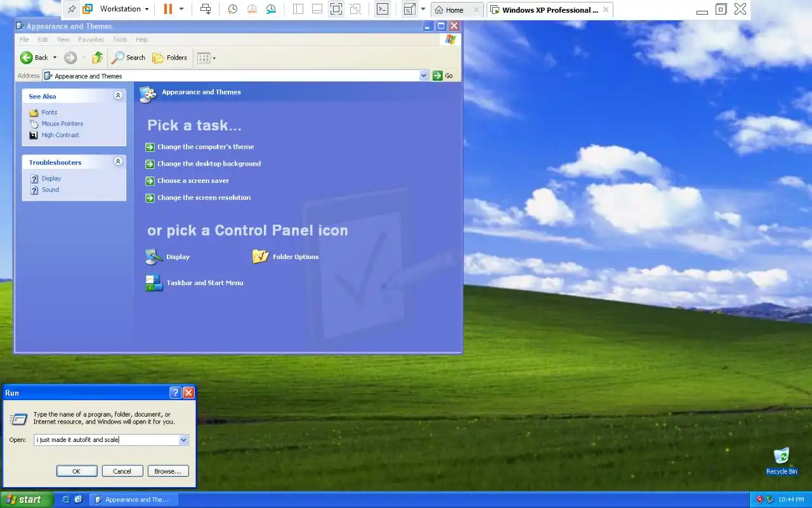Open Taskbar and Start Menu icon
This screenshot has height=508, width=812.
click(x=194, y=283)
